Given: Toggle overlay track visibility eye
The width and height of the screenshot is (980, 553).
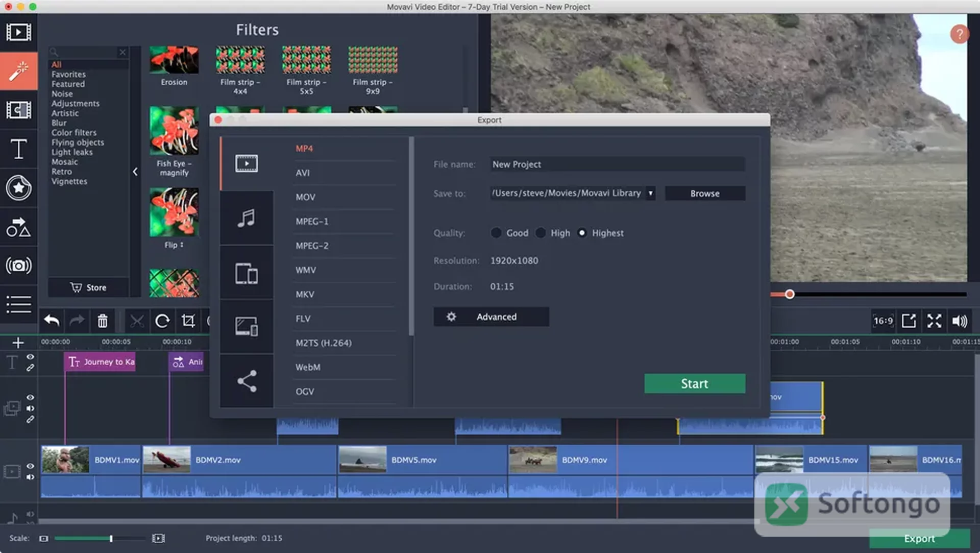Looking at the screenshot, I should (x=31, y=397).
